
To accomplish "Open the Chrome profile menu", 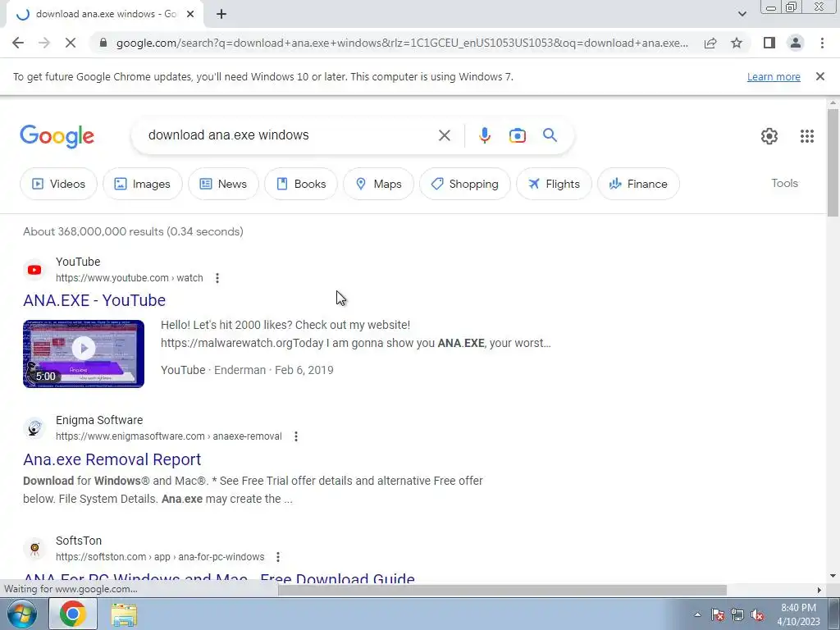I will [796, 43].
